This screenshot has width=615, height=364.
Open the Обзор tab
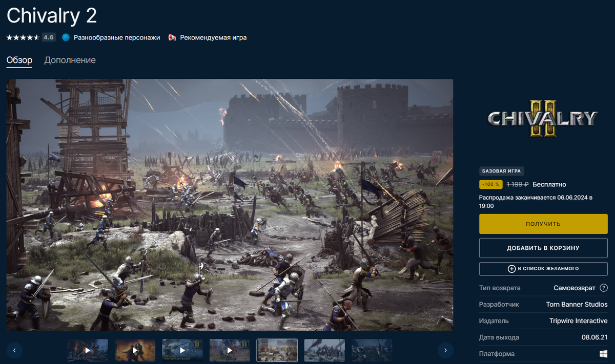(19, 60)
